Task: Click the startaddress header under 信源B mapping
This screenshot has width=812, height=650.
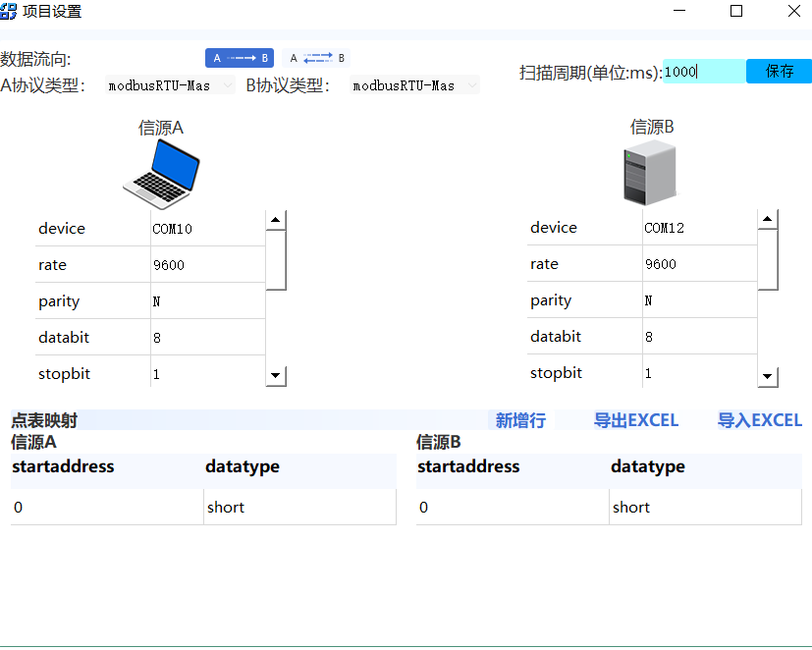Action: point(468,466)
